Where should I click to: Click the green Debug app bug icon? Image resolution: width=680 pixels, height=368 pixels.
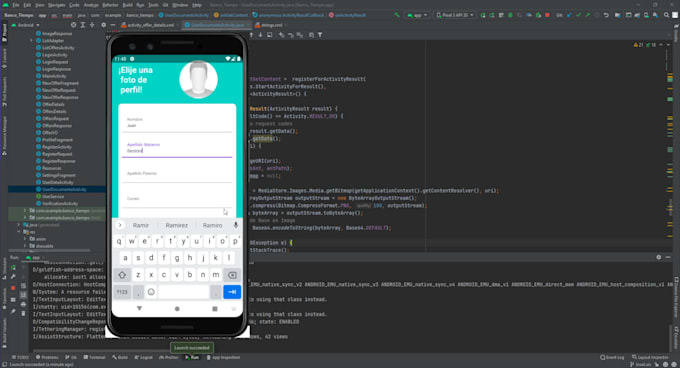[510, 15]
